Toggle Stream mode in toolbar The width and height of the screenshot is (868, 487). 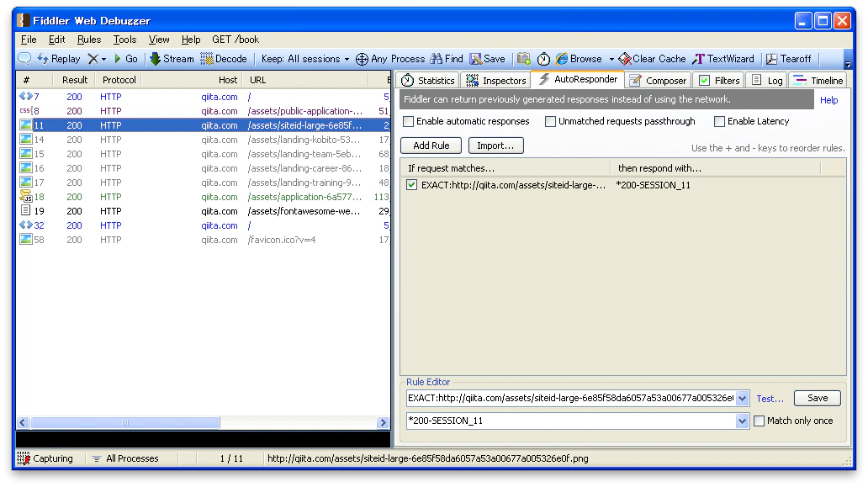172,59
